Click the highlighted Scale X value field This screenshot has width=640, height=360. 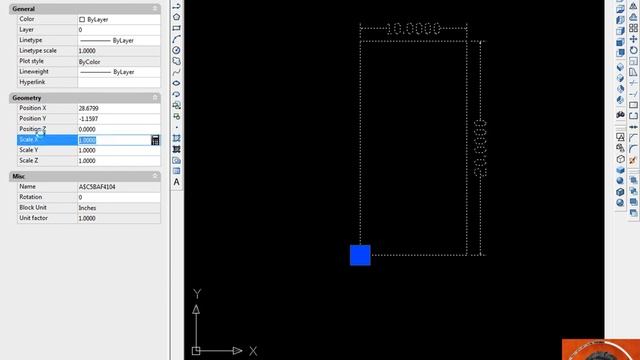tap(114, 140)
